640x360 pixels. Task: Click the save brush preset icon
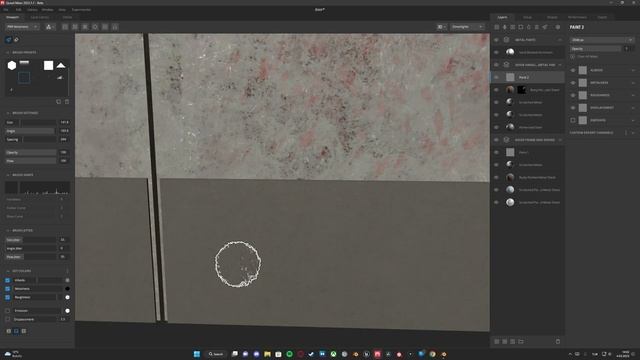(x=58, y=102)
